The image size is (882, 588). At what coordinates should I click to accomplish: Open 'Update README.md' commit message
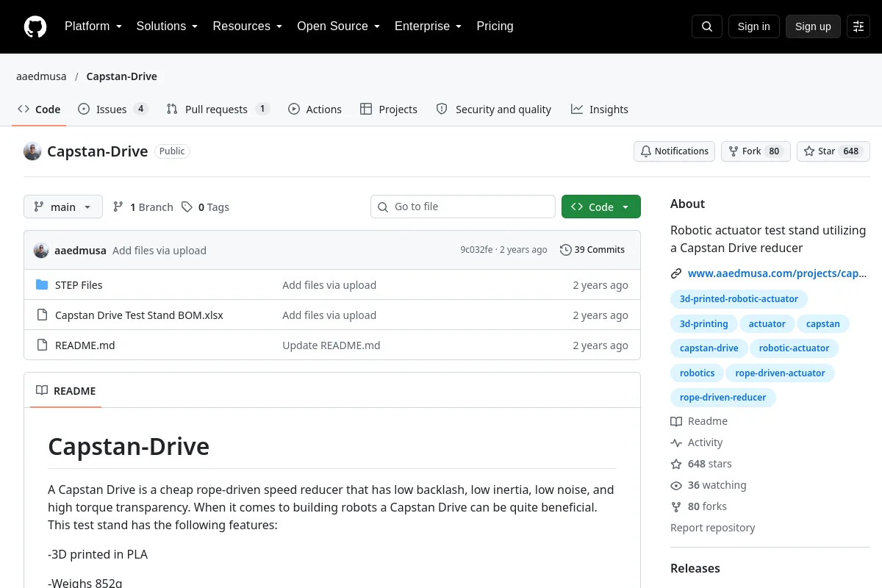pos(331,345)
